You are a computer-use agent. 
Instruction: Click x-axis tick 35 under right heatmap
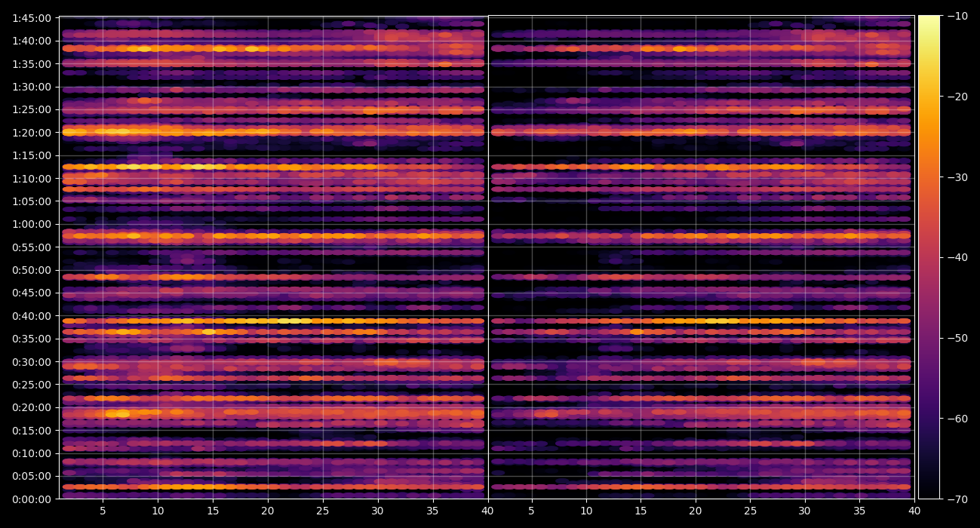pos(860,511)
